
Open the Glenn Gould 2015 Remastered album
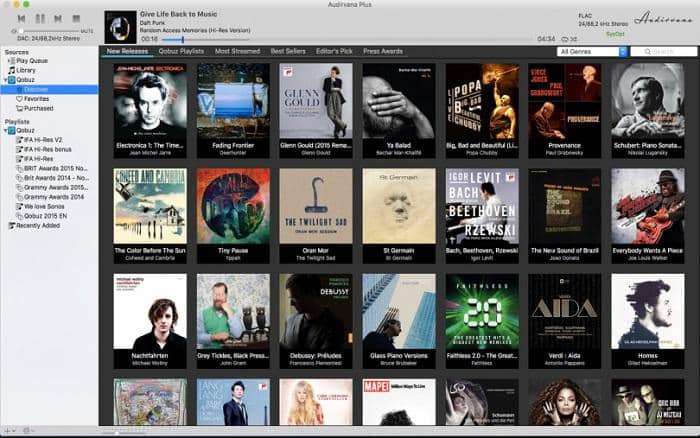(316, 101)
